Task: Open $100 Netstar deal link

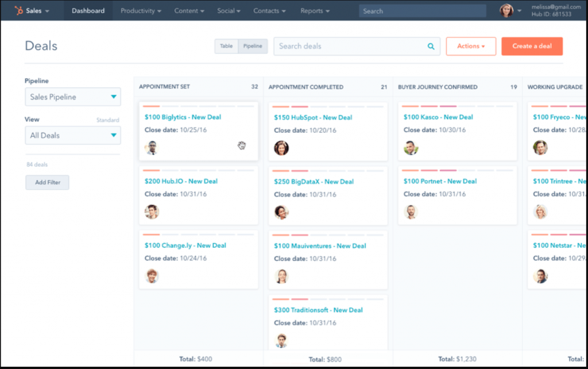Action: (559, 245)
